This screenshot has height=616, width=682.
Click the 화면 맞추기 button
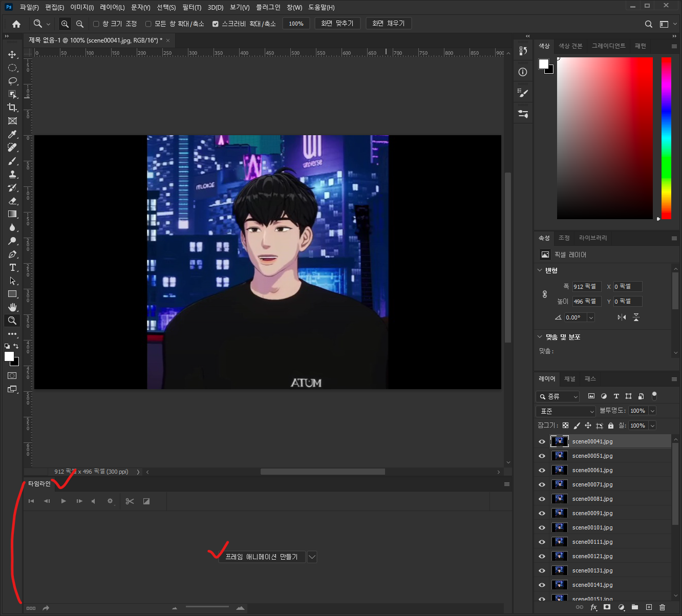click(x=337, y=24)
